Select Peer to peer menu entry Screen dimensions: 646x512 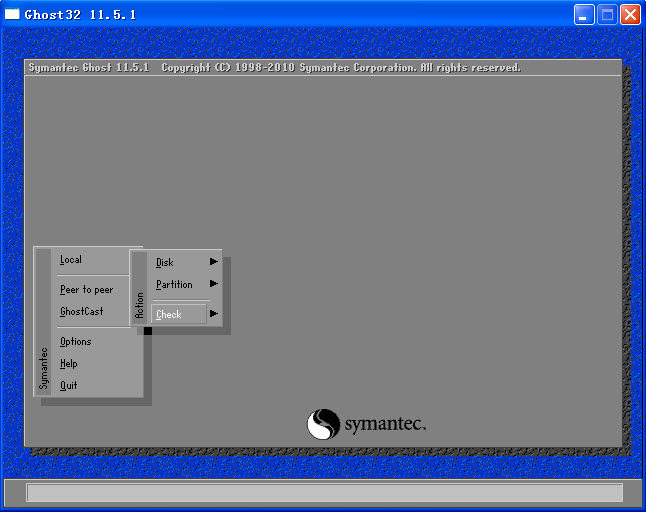point(86,290)
